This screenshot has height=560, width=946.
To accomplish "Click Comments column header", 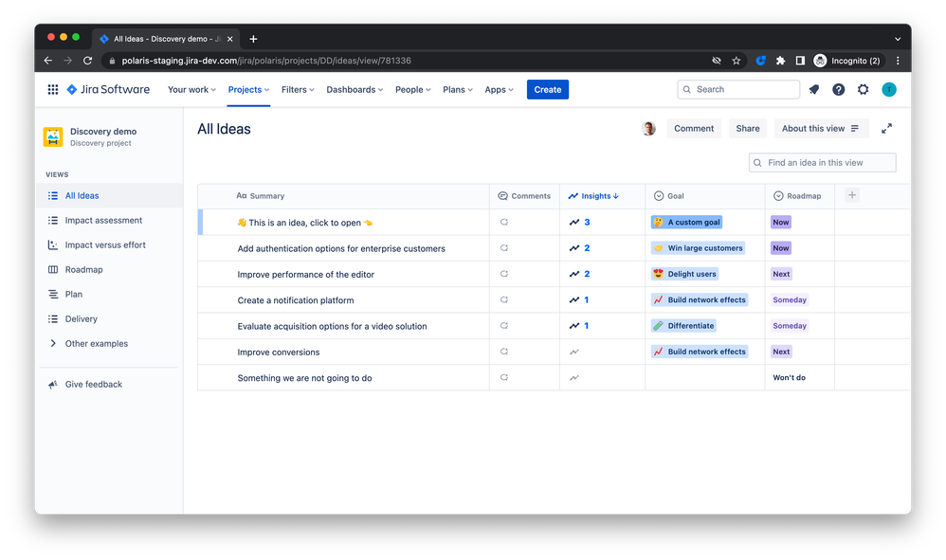I will point(524,196).
